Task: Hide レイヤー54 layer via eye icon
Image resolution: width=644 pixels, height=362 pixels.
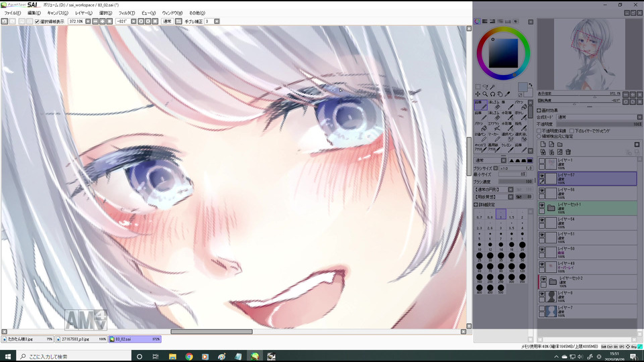Action: tap(542, 221)
